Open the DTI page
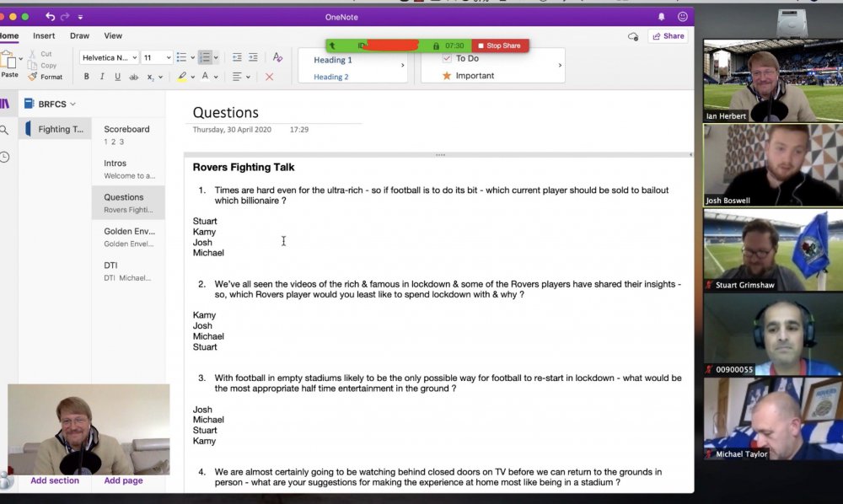 [128, 271]
